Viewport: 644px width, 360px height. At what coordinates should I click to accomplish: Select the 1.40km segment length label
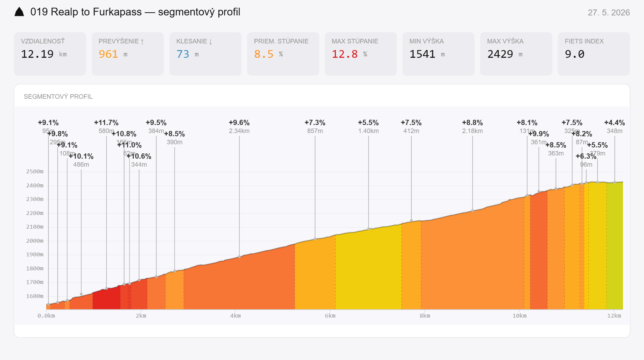[369, 131]
